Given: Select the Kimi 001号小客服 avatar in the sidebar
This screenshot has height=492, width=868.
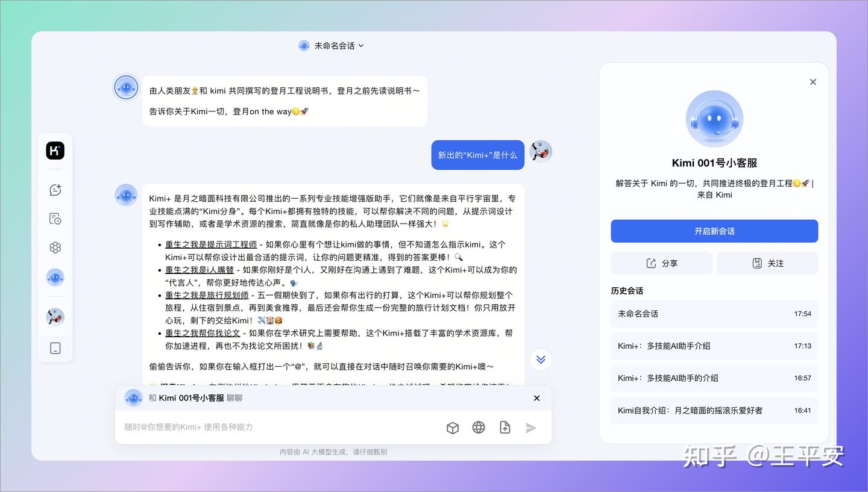Looking at the screenshot, I should tap(55, 278).
